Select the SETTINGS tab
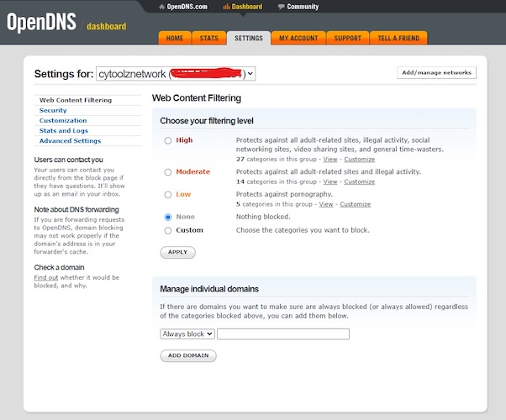The width and height of the screenshot is (506, 420). [249, 38]
